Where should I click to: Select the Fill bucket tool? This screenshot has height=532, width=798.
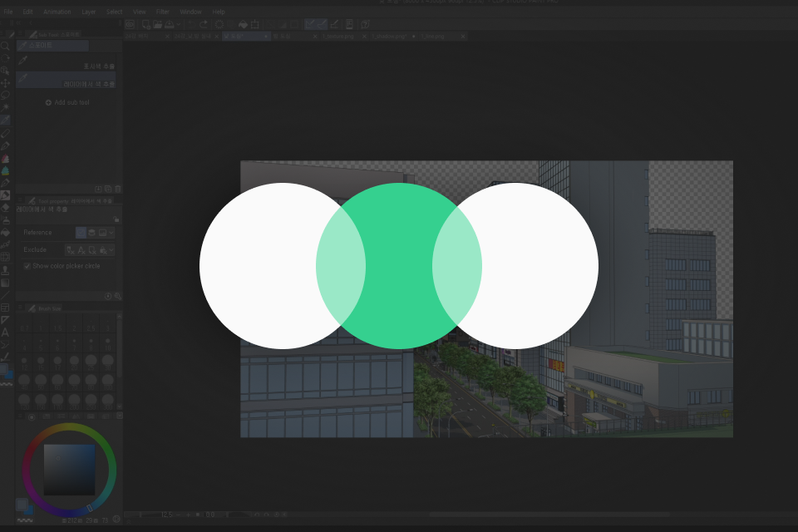pos(5,233)
